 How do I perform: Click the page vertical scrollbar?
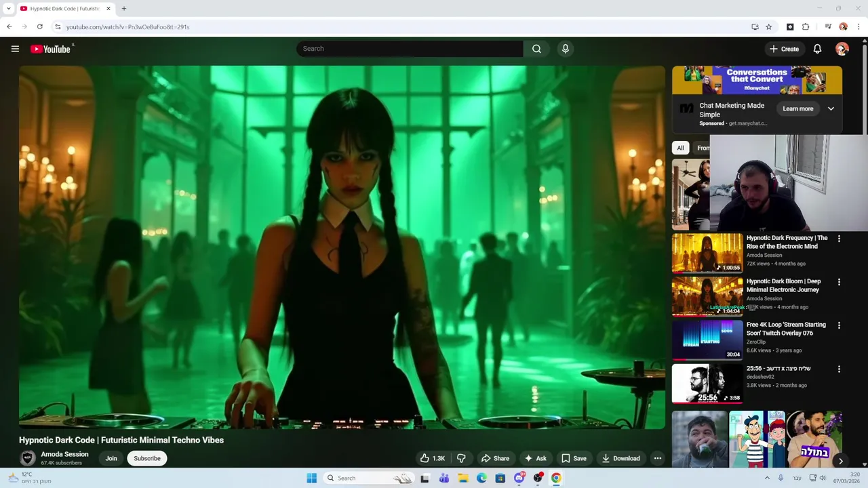[864, 88]
